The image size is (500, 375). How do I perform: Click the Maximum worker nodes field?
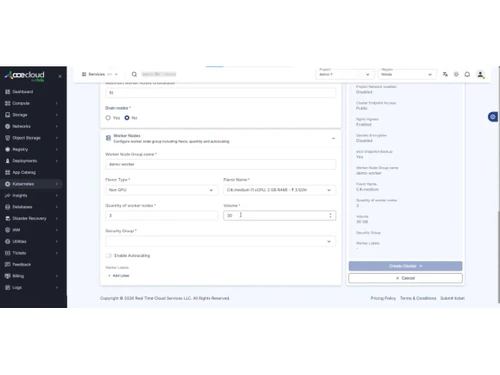tap(221, 93)
